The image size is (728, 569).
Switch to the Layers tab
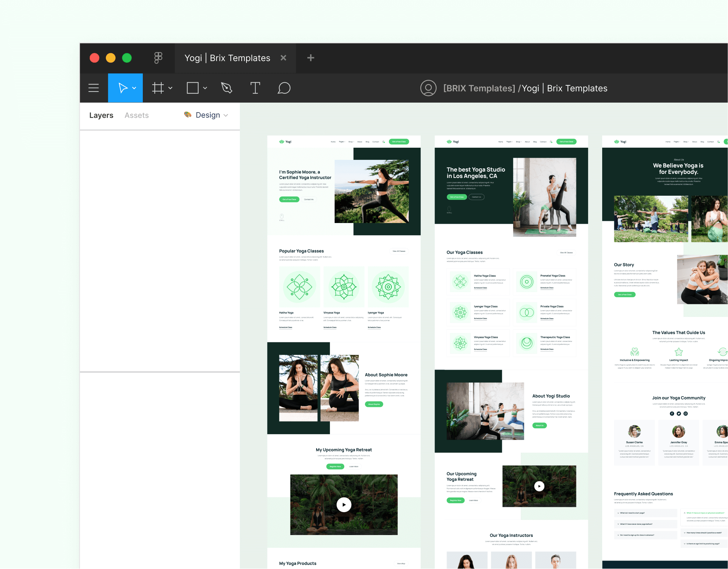101,115
